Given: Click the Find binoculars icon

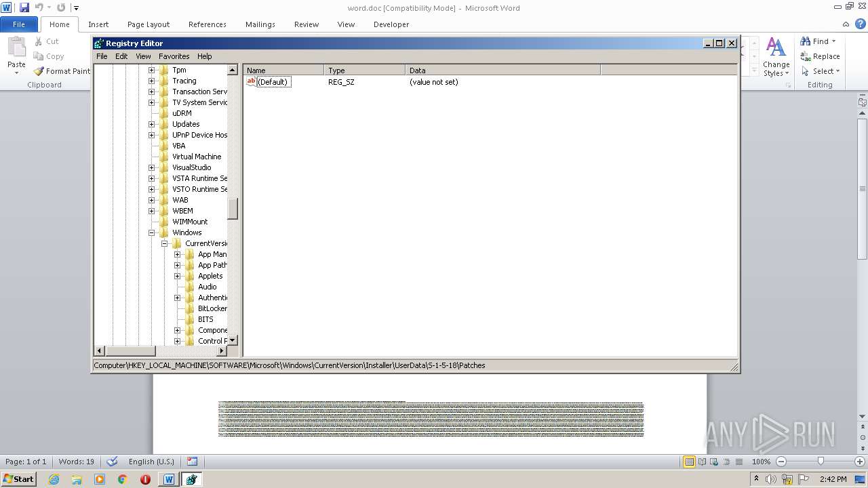Looking at the screenshot, I should pyautogui.click(x=806, y=41).
